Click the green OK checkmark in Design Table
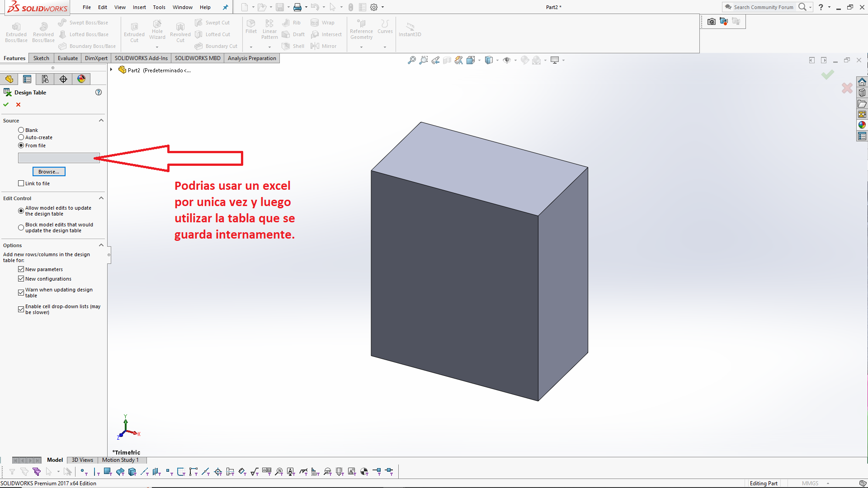868x488 pixels. [x=6, y=104]
